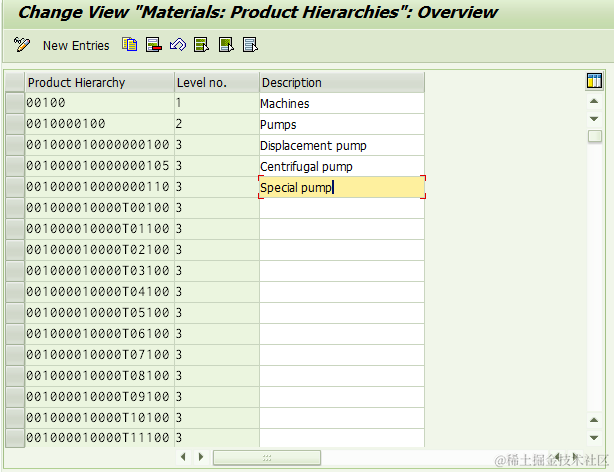Click bottom vertical scroll down arrow
614x472 pixels.
click(x=594, y=438)
